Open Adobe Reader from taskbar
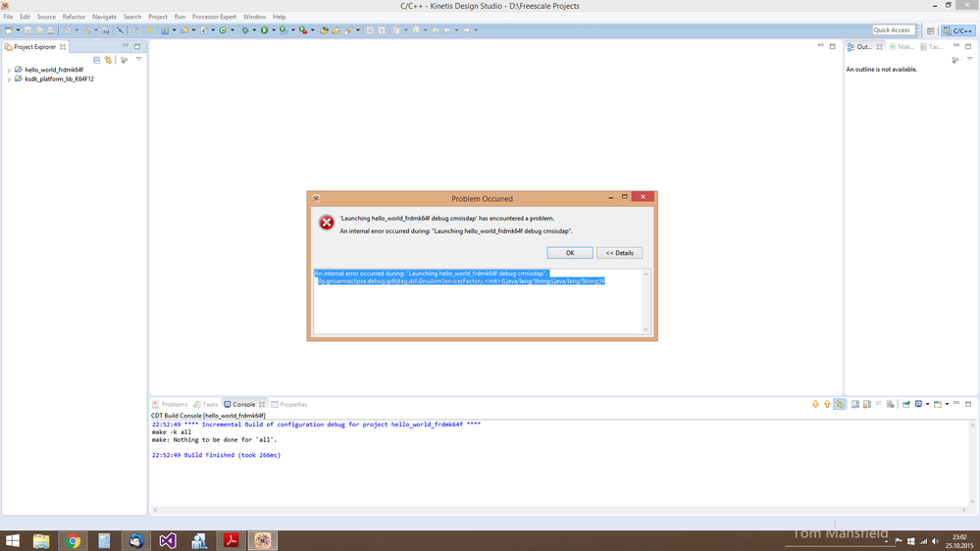This screenshot has height=551, width=980. (x=231, y=540)
